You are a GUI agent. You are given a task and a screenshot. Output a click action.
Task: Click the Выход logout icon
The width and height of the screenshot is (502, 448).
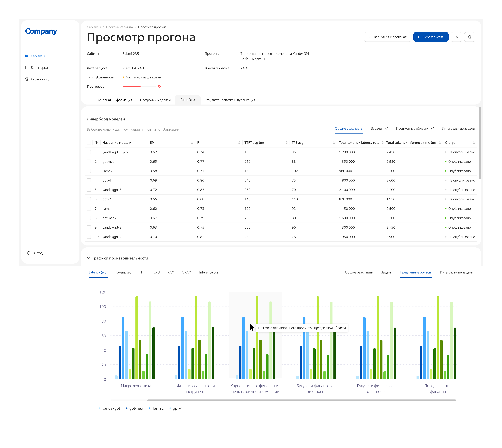[29, 253]
